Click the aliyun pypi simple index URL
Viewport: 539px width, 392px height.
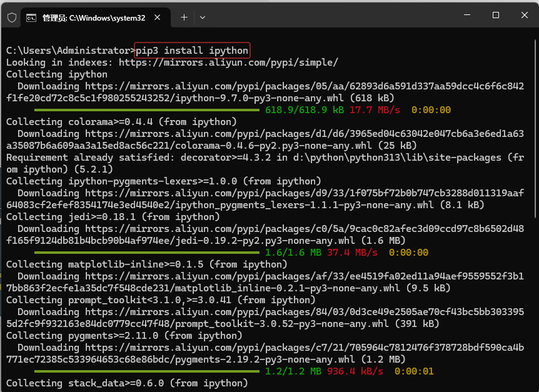pos(229,63)
